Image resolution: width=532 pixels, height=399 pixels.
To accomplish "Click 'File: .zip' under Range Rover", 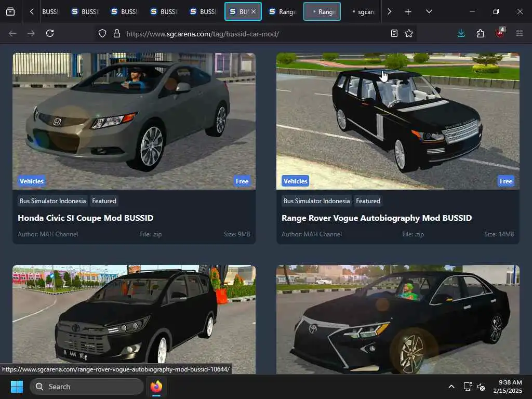I will click(x=413, y=234).
